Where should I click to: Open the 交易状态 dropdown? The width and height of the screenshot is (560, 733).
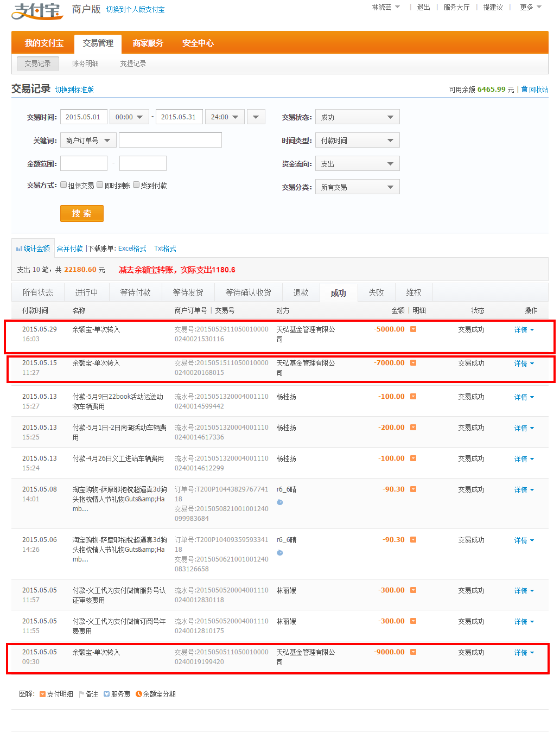coord(357,117)
